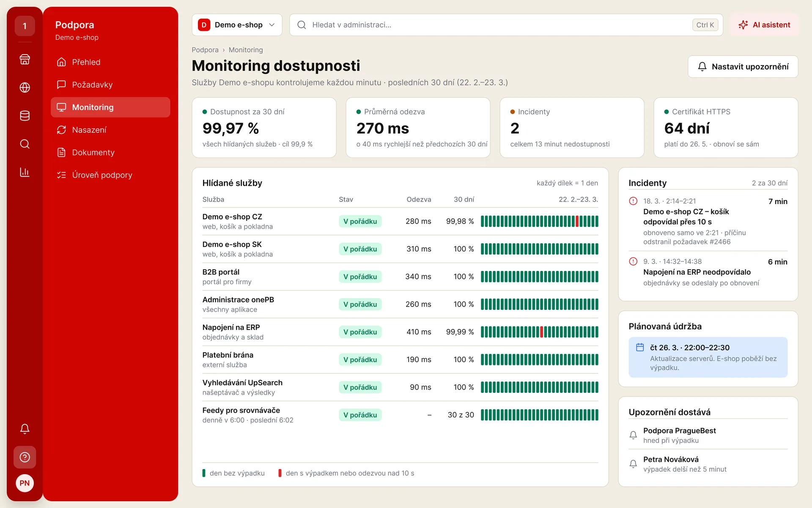
Task: Open the 18. 3. Demo e-shop CZ incident
Action: coord(708,221)
